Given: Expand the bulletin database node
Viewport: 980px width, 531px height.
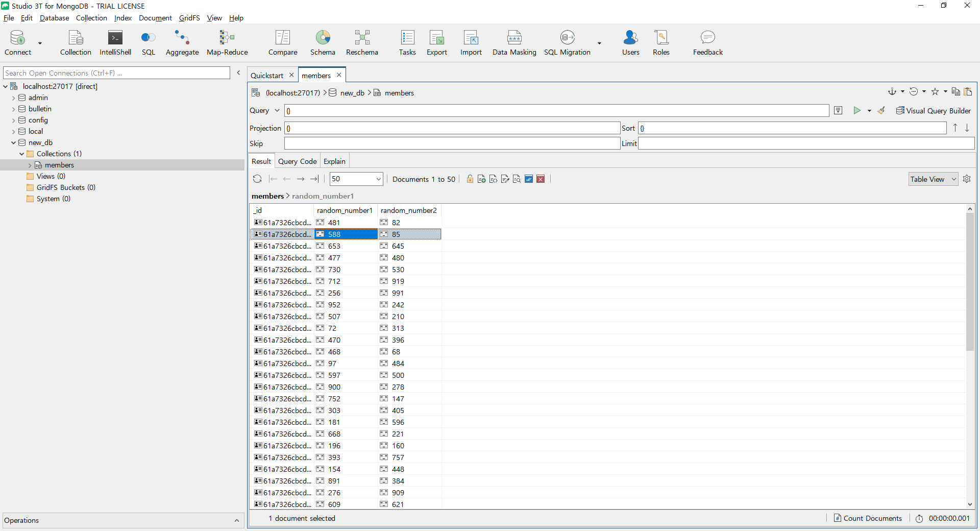Looking at the screenshot, I should pyautogui.click(x=13, y=109).
